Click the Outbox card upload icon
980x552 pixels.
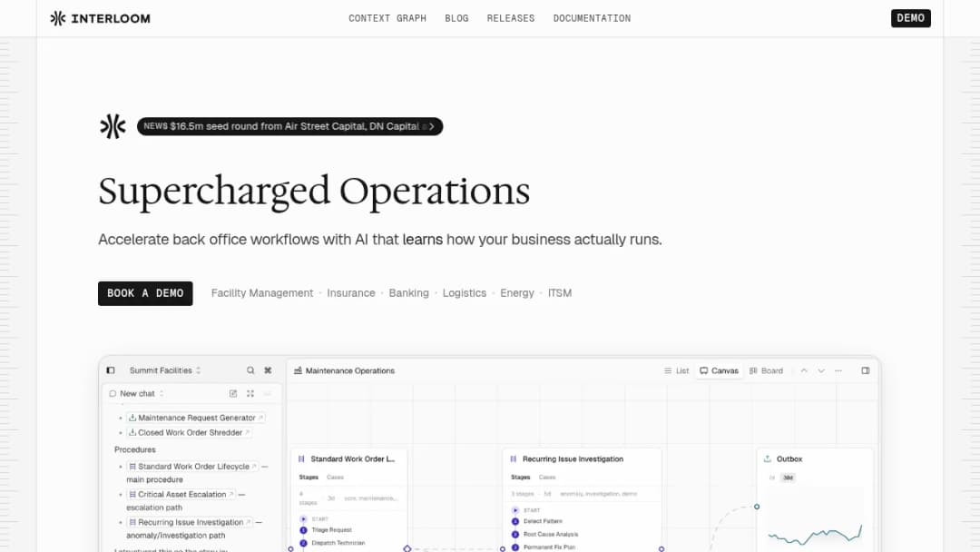tap(768, 458)
